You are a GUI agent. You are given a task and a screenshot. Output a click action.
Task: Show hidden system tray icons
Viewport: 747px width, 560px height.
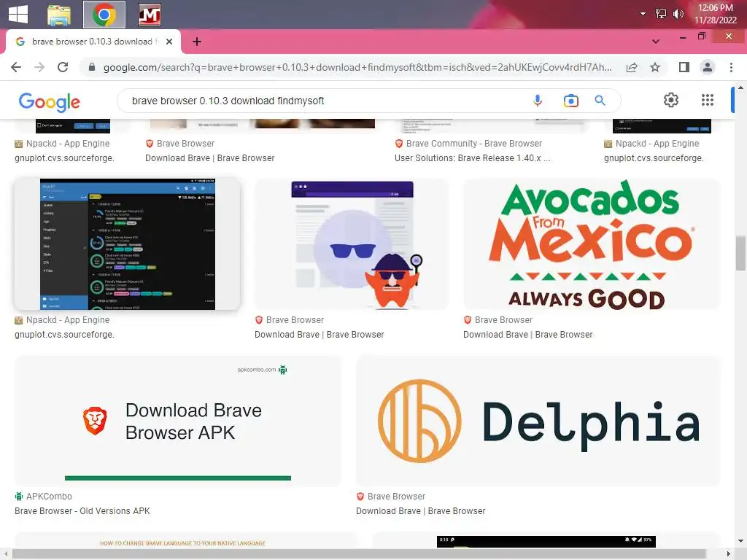click(643, 14)
